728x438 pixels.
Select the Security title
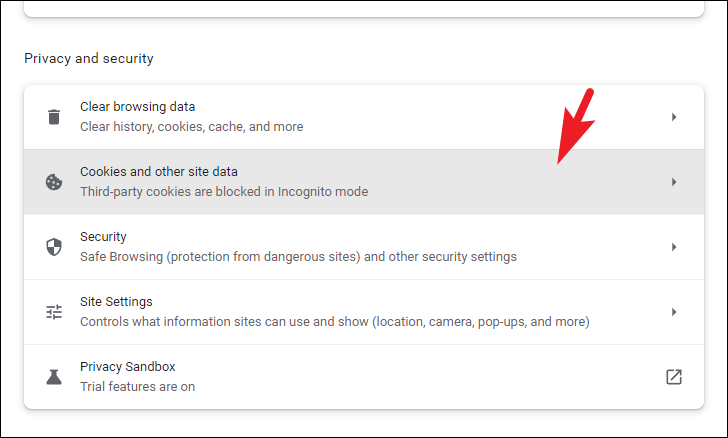pos(103,237)
